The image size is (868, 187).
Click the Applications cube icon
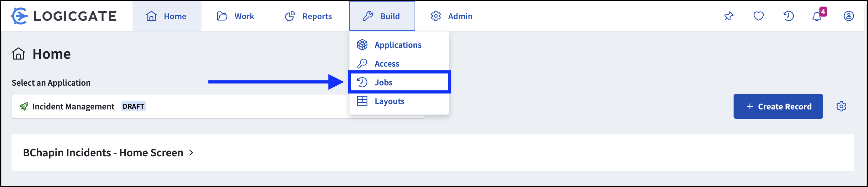(362, 45)
